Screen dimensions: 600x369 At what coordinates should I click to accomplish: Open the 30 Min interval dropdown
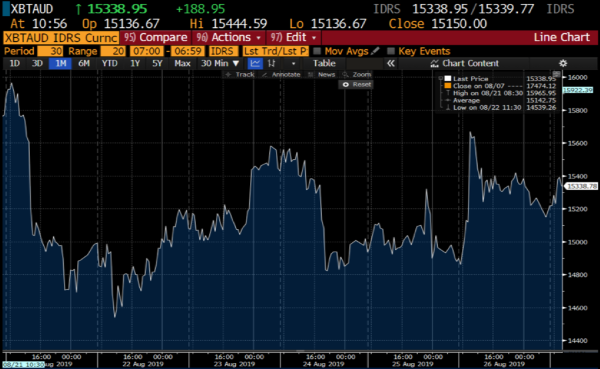220,63
